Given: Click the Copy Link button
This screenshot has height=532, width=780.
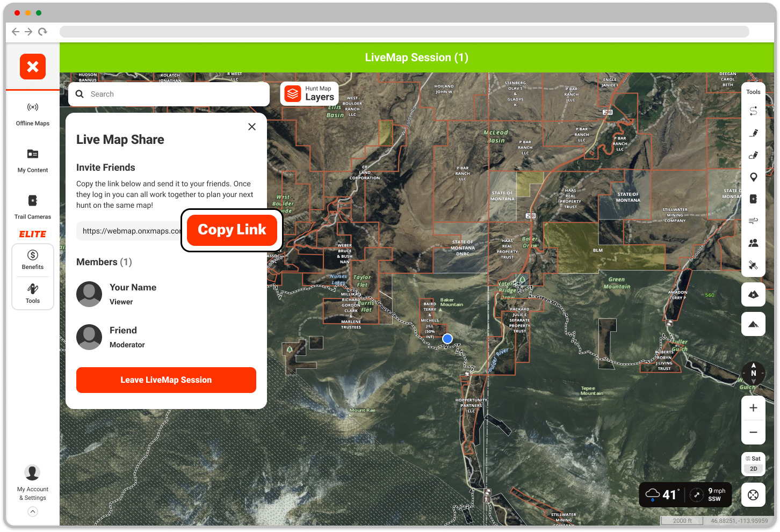Looking at the screenshot, I should point(232,230).
